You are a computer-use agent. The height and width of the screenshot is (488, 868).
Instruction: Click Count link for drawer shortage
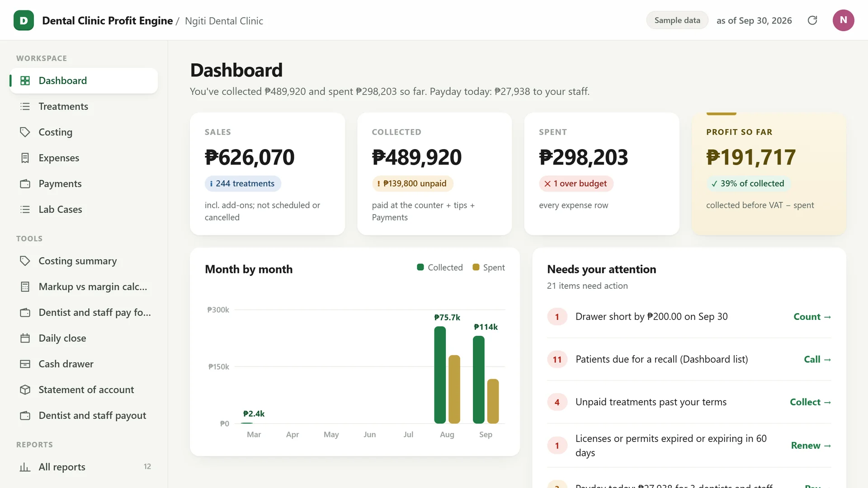pyautogui.click(x=812, y=317)
